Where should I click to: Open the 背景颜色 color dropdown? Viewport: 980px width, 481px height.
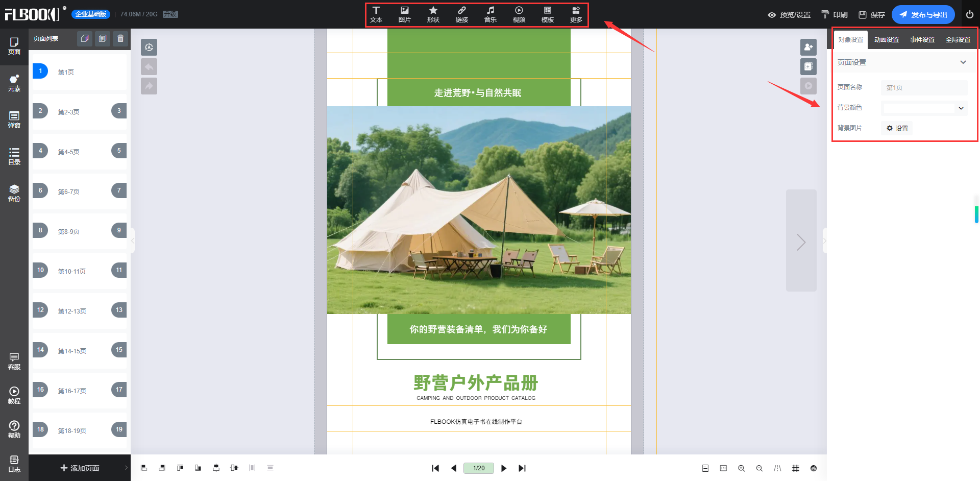tap(961, 108)
